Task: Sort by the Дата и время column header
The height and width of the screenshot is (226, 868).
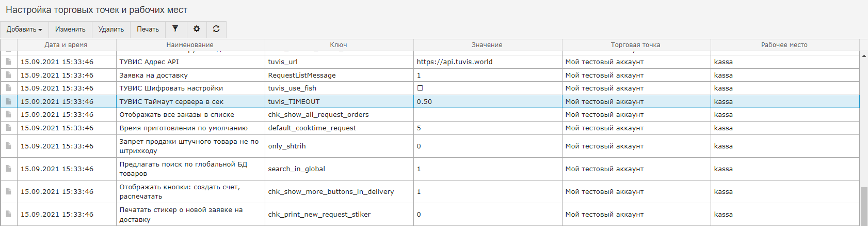Action: (66, 45)
